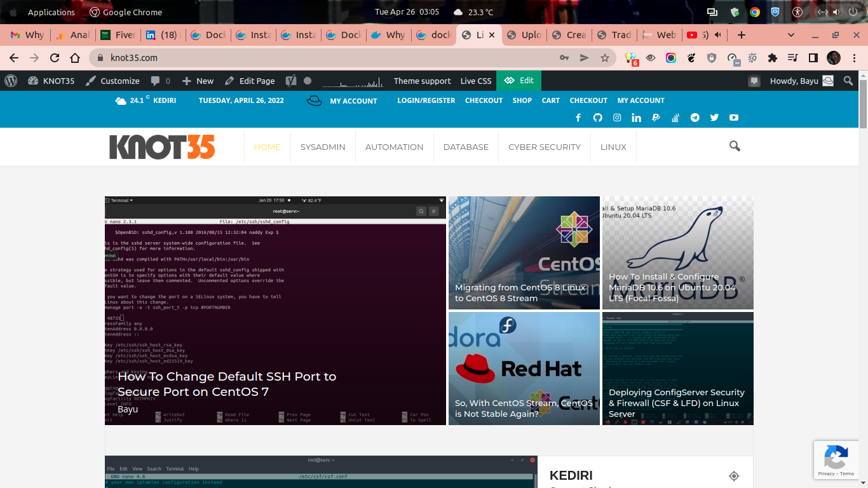Click the KNOT35 site logo
868x488 pixels.
click(162, 147)
